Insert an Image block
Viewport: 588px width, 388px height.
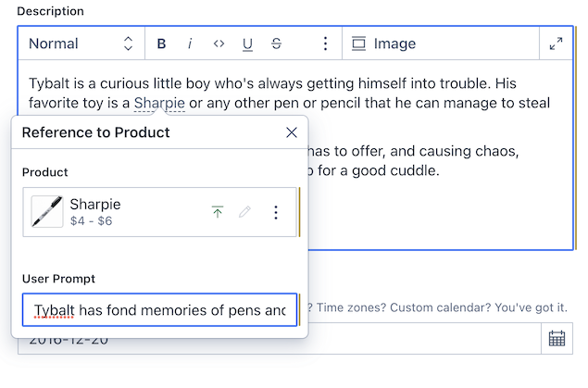pos(384,44)
